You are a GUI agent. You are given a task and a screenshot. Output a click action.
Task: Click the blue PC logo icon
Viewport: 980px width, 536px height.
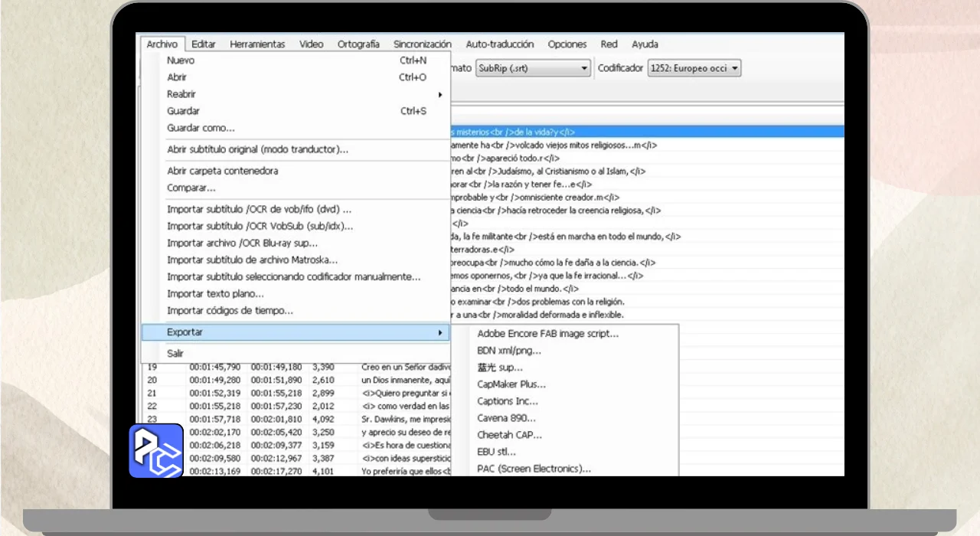(155, 450)
